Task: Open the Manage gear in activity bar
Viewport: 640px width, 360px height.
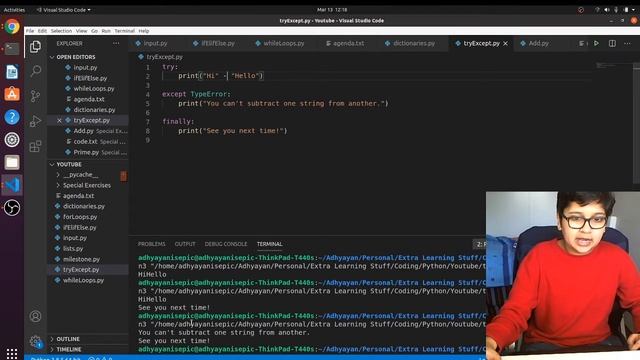Action: point(36,341)
